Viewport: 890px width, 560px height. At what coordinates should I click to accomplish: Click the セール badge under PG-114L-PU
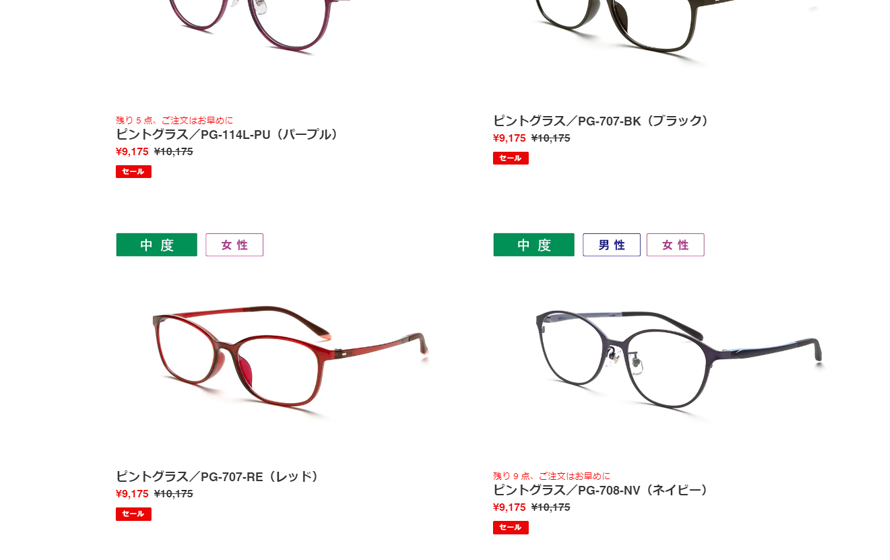click(133, 172)
